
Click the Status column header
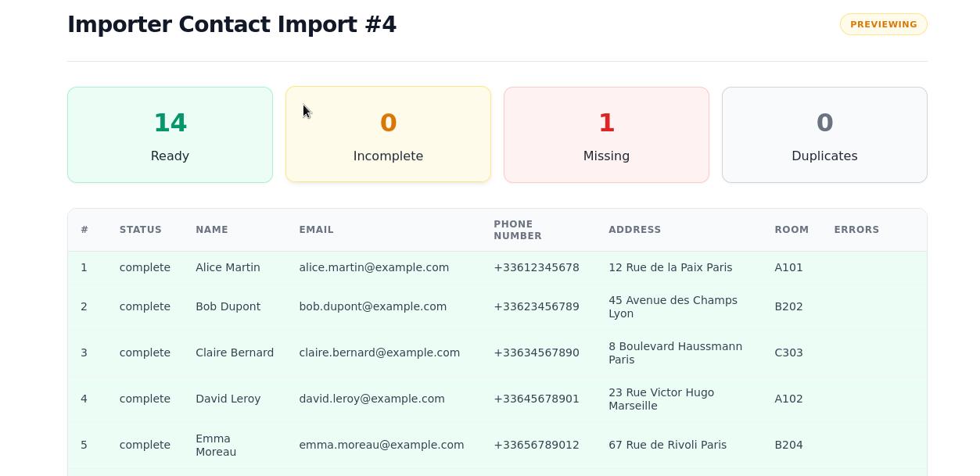click(141, 230)
